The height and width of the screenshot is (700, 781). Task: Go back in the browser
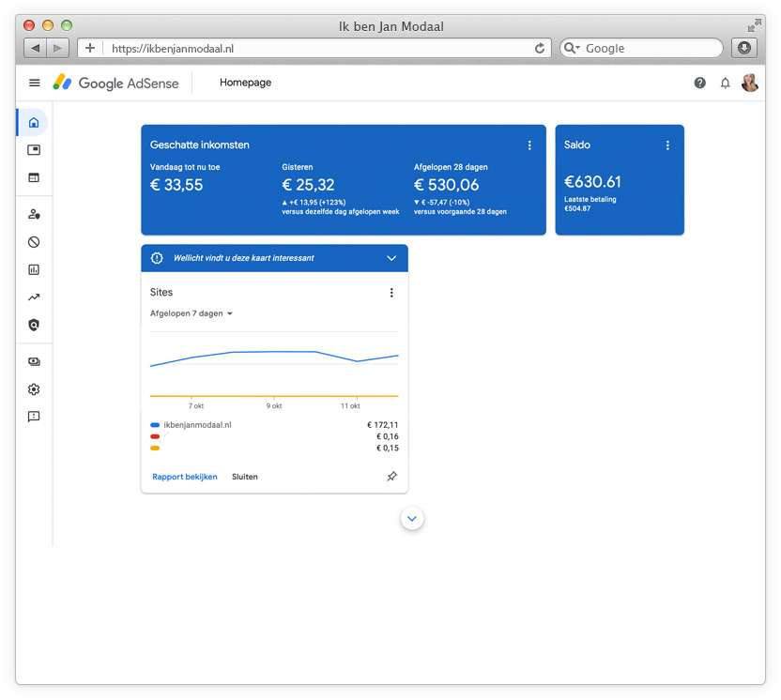click(36, 48)
